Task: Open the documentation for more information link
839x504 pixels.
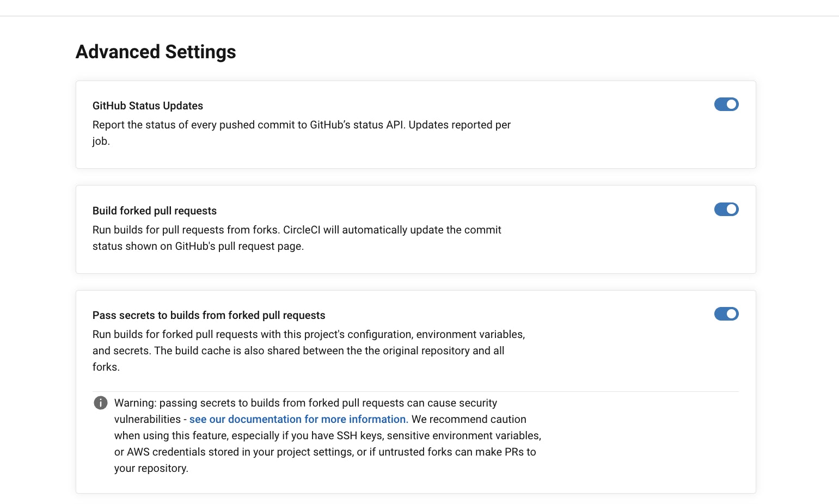Action: point(298,419)
